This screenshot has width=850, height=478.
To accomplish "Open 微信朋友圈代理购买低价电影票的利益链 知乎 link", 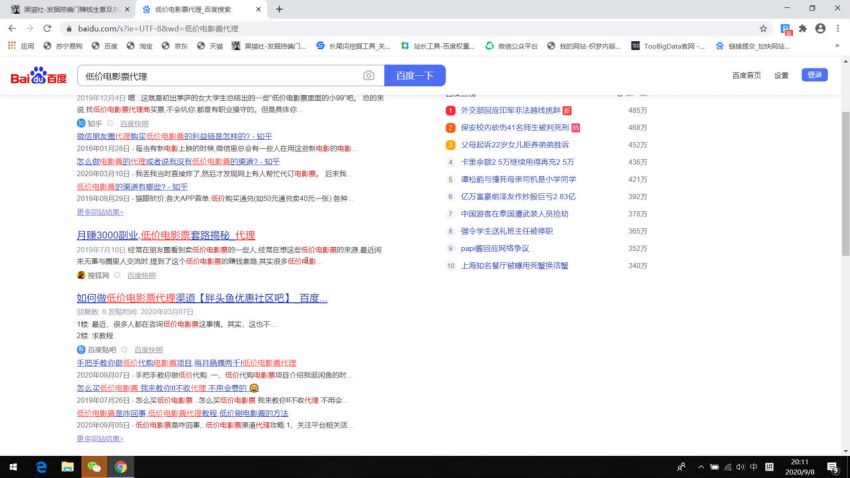I will coord(174,136).
